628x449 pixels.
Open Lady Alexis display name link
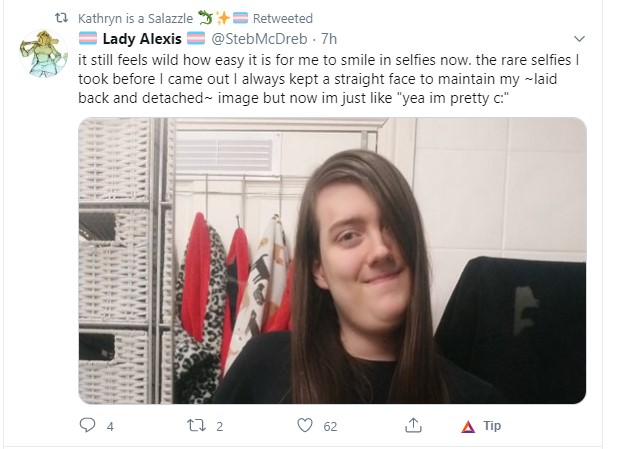(142, 39)
